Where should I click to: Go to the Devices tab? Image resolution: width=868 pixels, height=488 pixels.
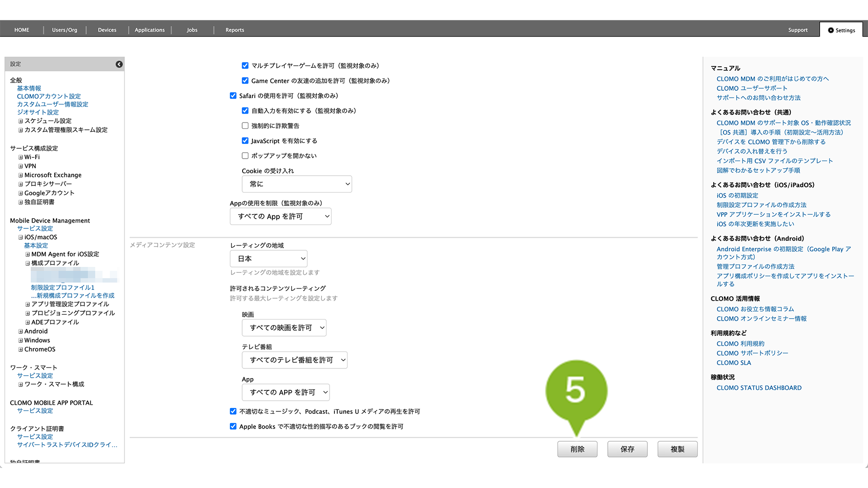click(107, 30)
